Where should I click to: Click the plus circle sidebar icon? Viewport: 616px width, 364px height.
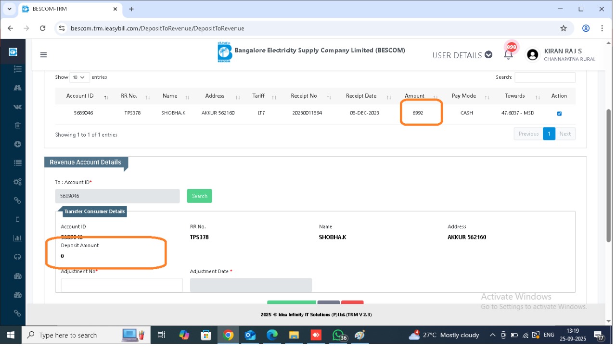[x=18, y=144]
